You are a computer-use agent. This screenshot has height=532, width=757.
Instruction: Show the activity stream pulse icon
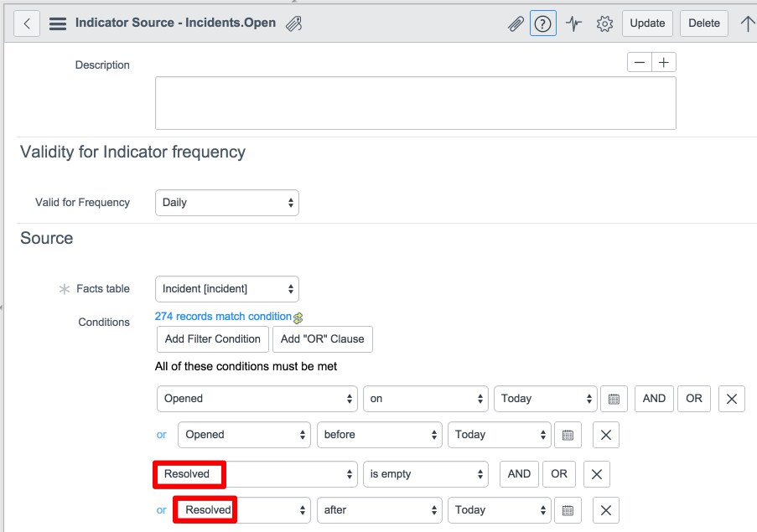click(573, 23)
